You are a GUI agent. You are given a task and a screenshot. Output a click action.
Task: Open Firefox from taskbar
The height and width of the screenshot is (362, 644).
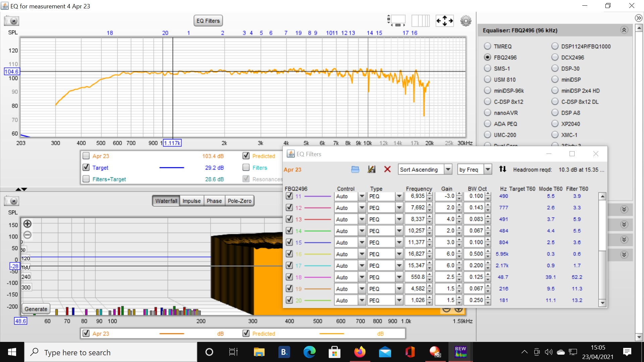(360, 352)
